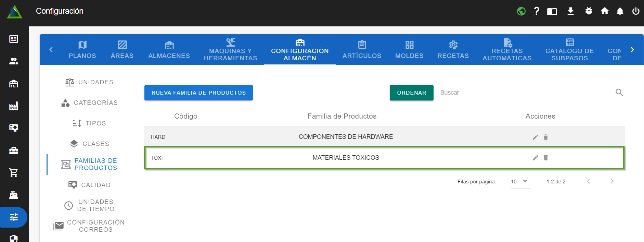Open the notifications bell icon
Screen dimensions: 644x242
[620, 11]
